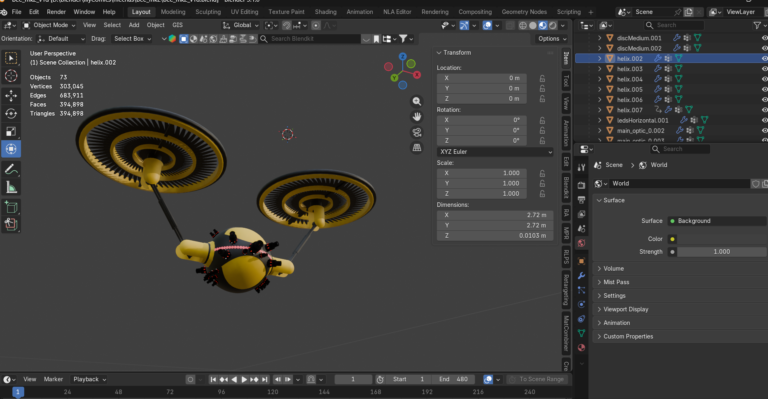Click the Surface Background shader button
Viewport: 768px width, 399px height.
[717, 221]
